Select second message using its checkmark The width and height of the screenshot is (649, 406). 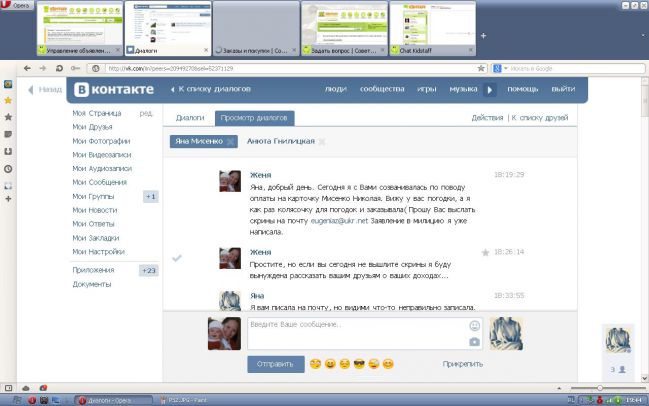coord(177,258)
